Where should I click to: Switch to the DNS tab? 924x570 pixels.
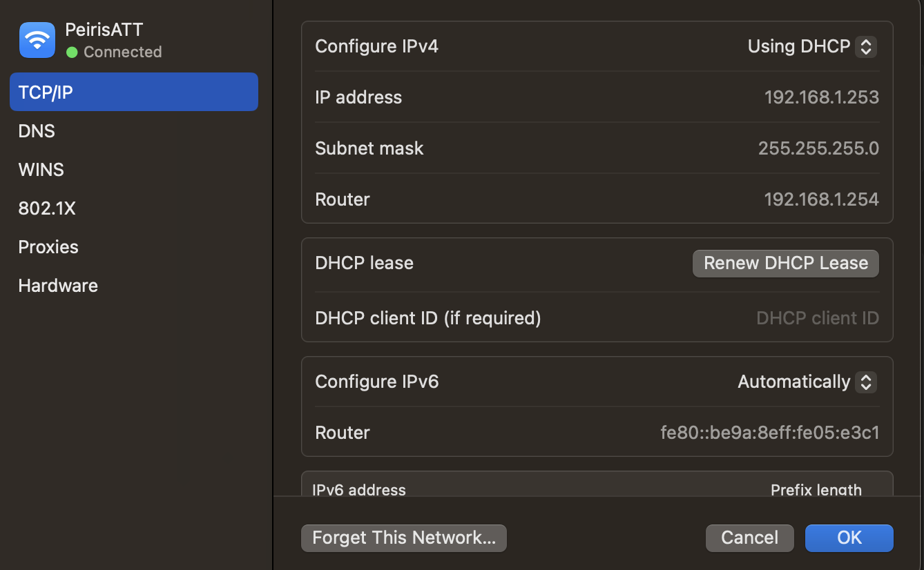[x=37, y=131]
